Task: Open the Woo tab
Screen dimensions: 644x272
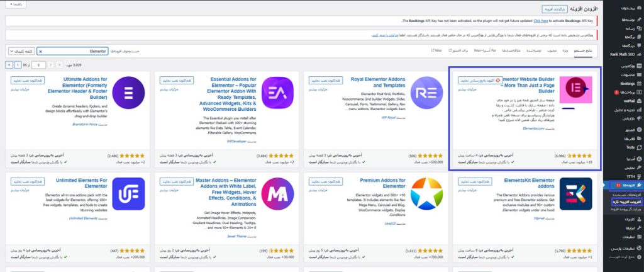Action: pyautogui.click(x=436, y=50)
